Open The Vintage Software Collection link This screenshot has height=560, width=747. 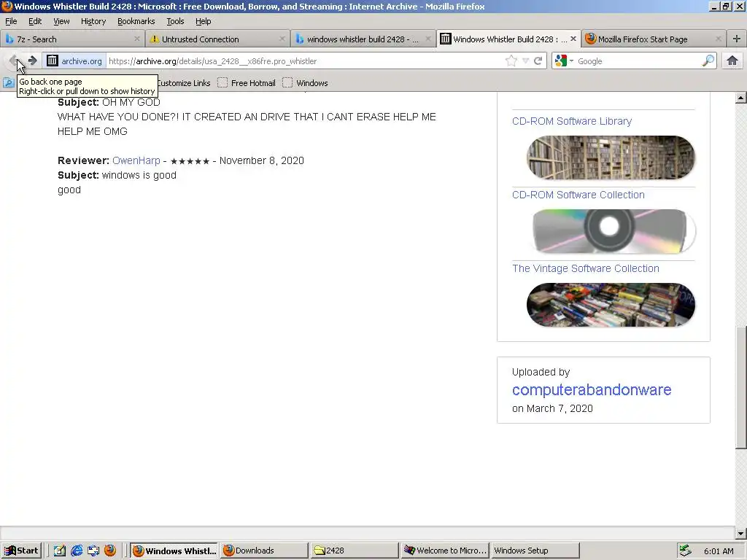[x=586, y=268]
